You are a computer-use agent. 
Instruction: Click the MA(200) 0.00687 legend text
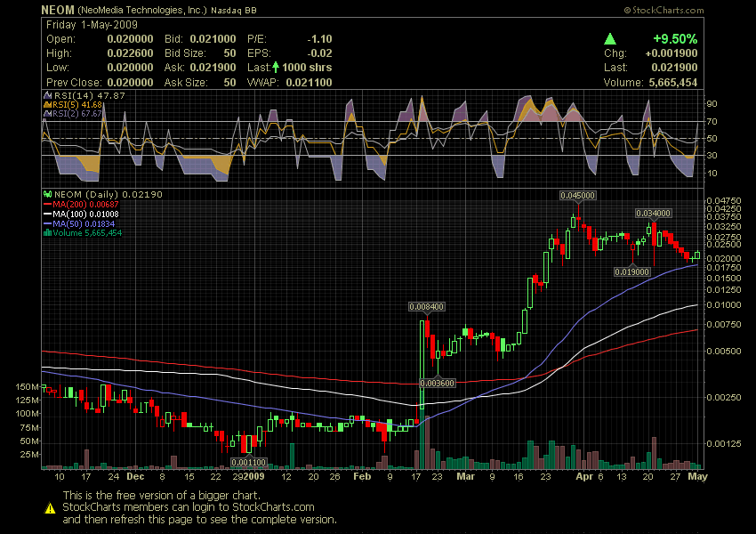(x=85, y=205)
